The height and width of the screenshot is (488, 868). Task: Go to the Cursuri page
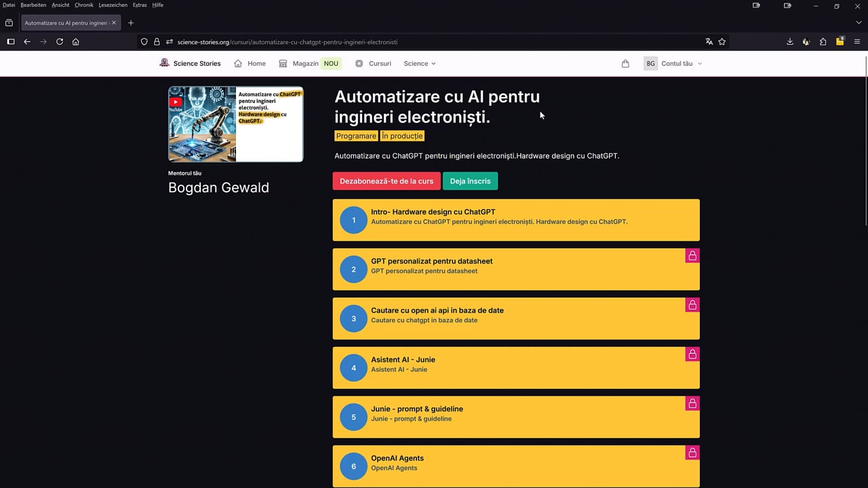pos(373,64)
